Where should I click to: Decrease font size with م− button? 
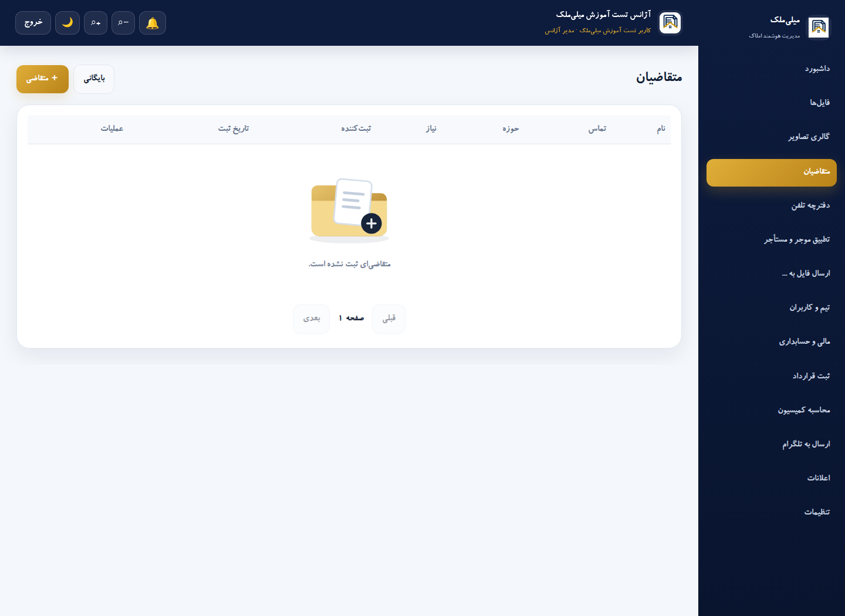tap(123, 23)
